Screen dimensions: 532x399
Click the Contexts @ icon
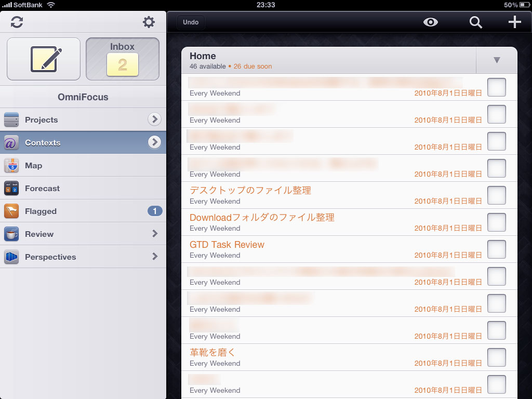point(11,142)
